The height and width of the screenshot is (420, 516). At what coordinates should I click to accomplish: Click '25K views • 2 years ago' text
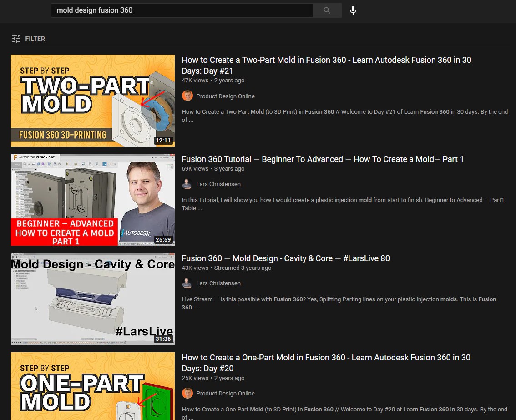point(213,378)
